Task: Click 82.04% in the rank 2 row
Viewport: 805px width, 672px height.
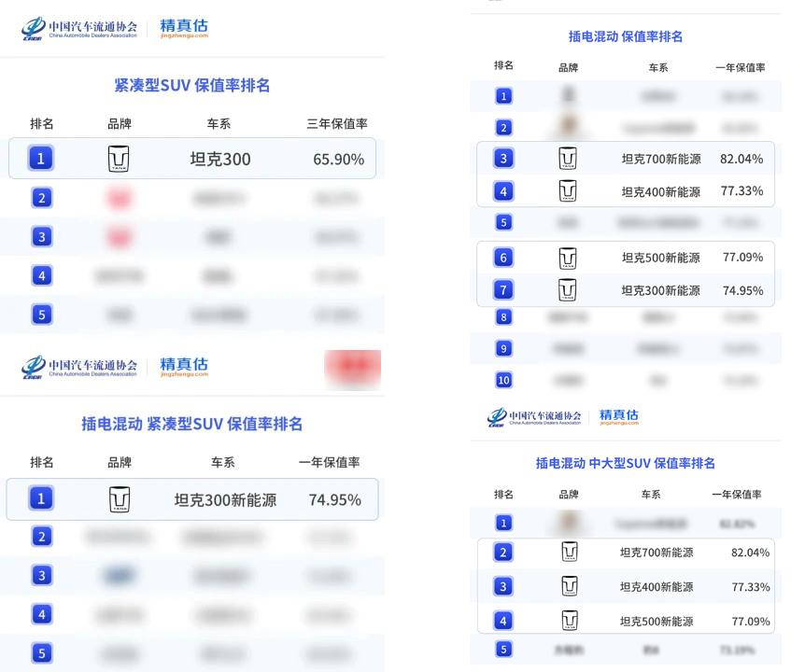Action: click(x=750, y=553)
